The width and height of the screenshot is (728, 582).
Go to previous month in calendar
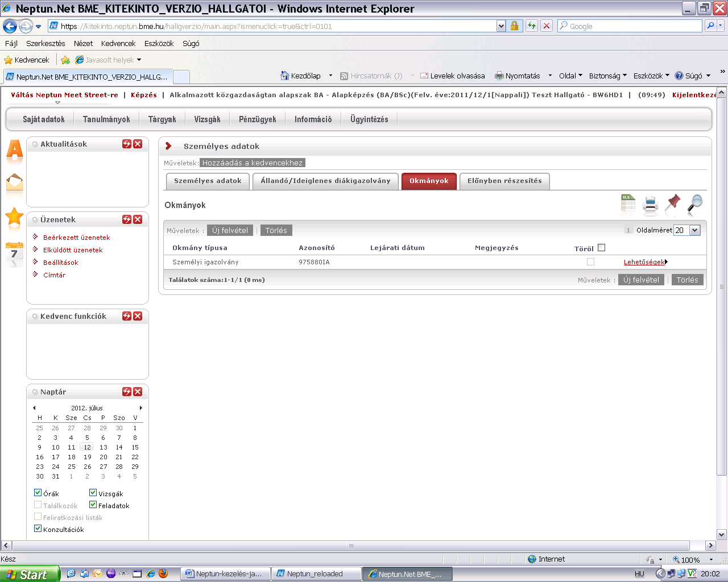[34, 408]
